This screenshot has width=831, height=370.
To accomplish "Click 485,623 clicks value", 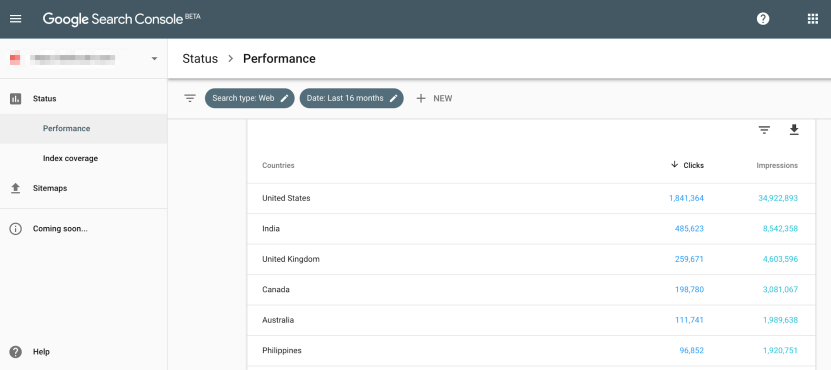I will click(689, 229).
